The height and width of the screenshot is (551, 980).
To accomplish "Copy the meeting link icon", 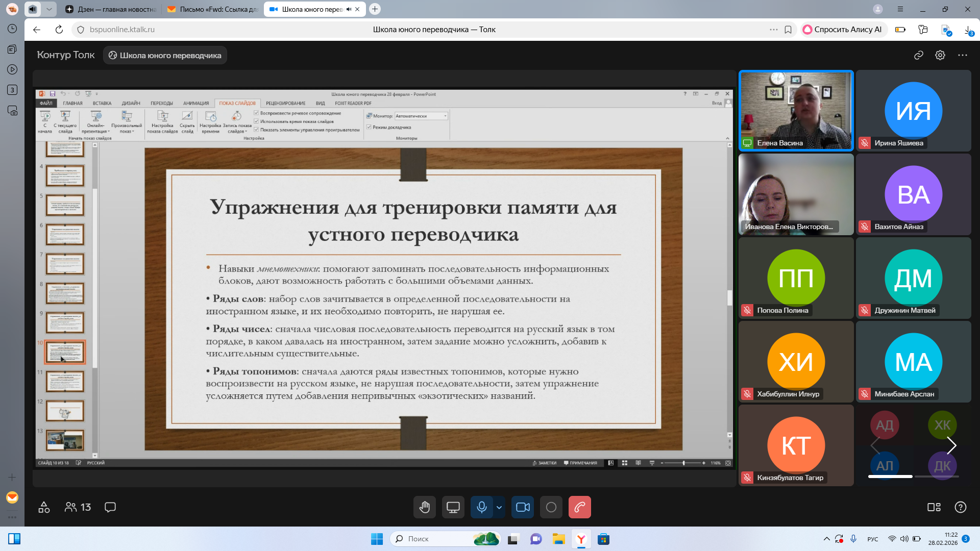I will click(919, 55).
